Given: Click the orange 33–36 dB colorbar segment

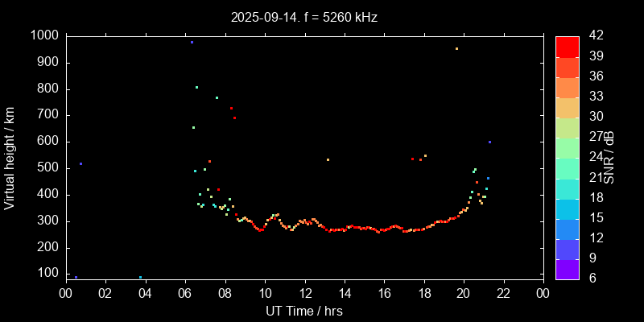Looking at the screenshot, I should click(567, 88).
